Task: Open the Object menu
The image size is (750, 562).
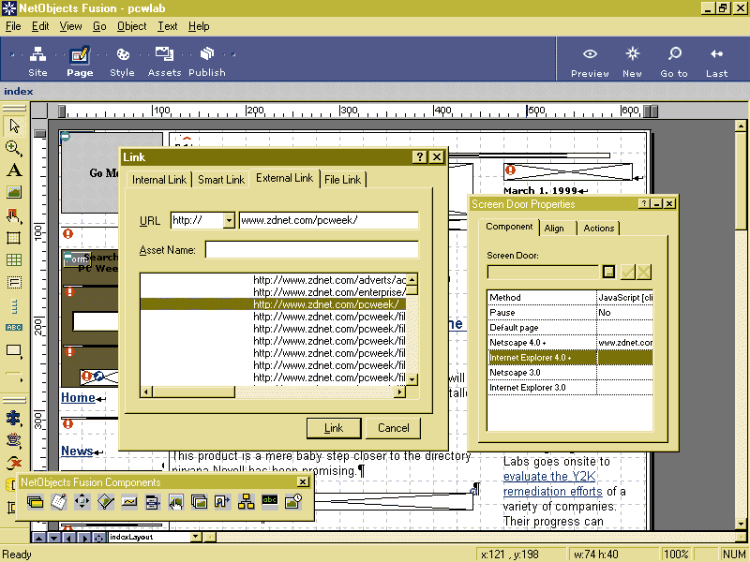Action: (x=132, y=26)
